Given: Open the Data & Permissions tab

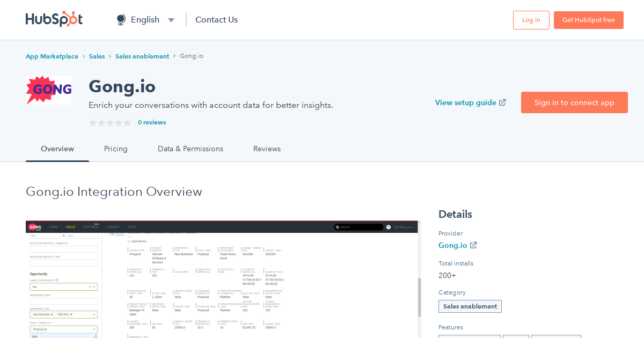Looking at the screenshot, I should pyautogui.click(x=191, y=149).
